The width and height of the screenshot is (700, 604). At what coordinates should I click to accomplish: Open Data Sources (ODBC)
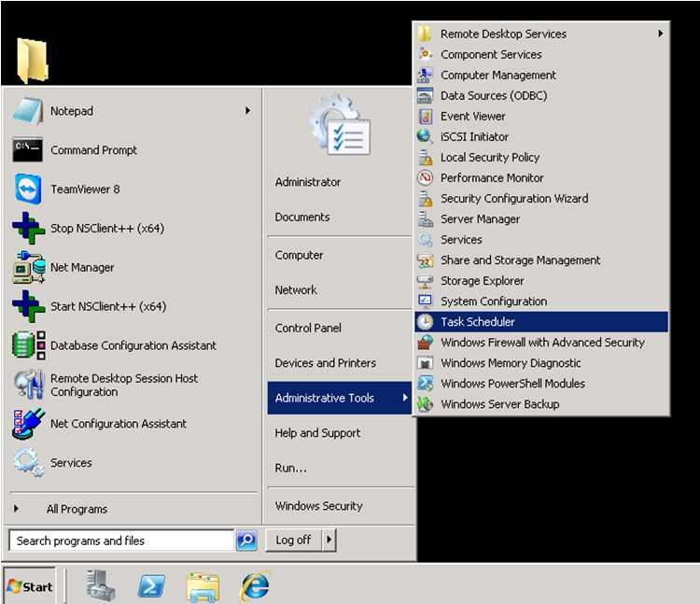tap(541, 95)
